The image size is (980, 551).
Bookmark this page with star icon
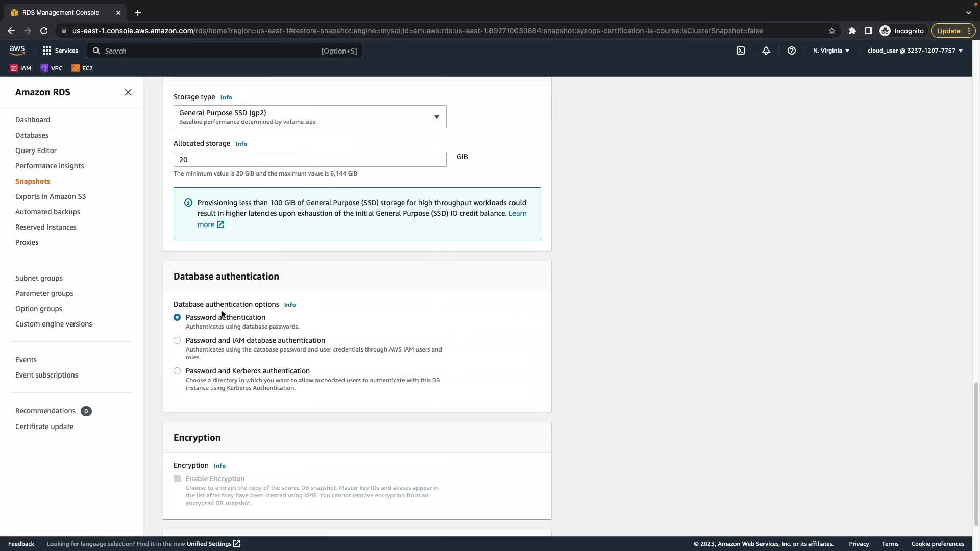(832, 31)
